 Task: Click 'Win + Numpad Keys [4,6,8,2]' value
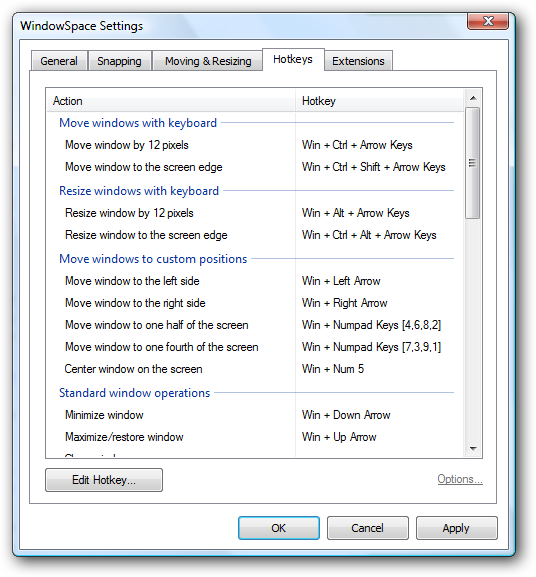pyautogui.click(x=371, y=325)
